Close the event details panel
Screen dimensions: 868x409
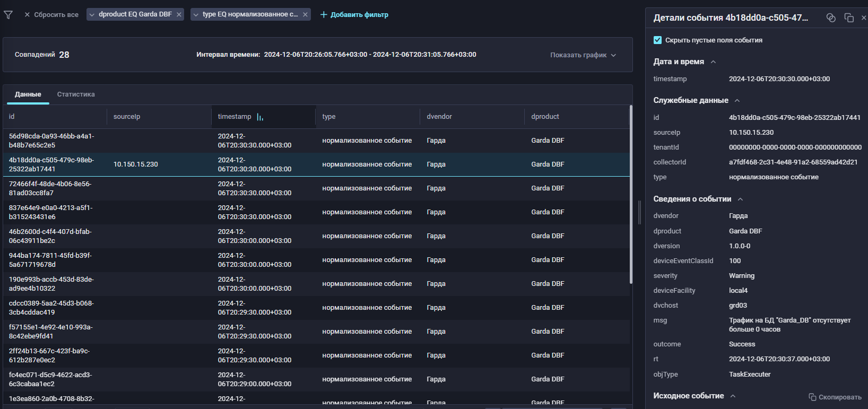864,18
